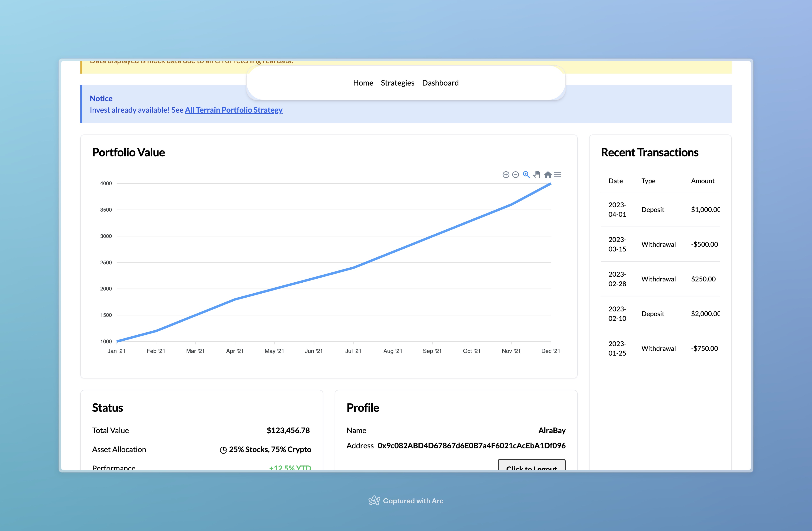Open All Terrain Portfolio Strategy link
The width and height of the screenshot is (812, 531).
point(233,110)
